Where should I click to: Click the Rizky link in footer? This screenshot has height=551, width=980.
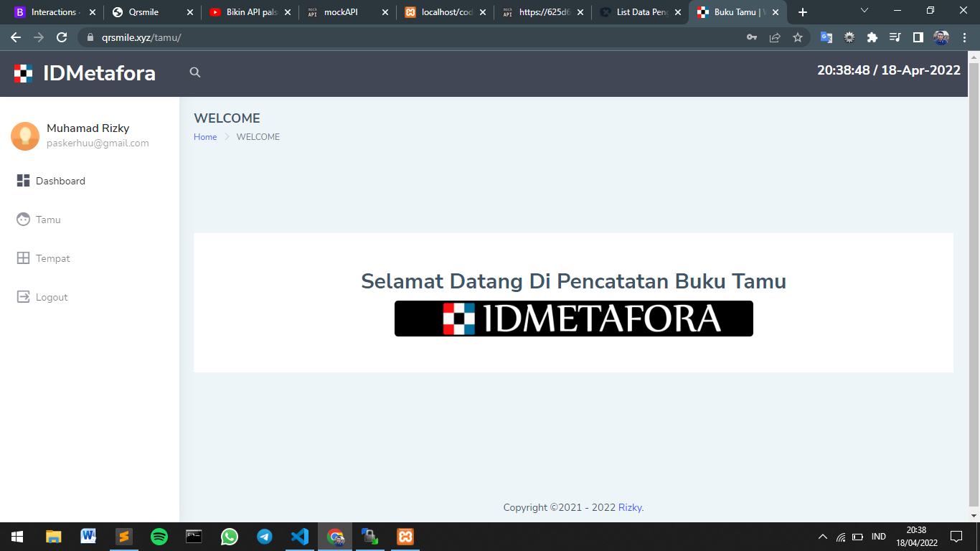[x=630, y=507]
